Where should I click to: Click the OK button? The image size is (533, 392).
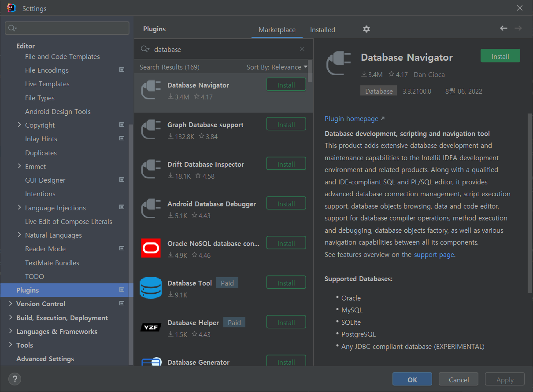tap(412, 380)
